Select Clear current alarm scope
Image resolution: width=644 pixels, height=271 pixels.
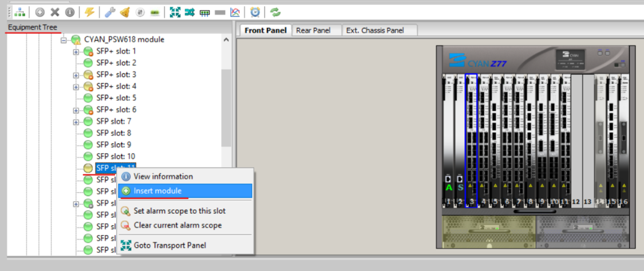click(185, 225)
